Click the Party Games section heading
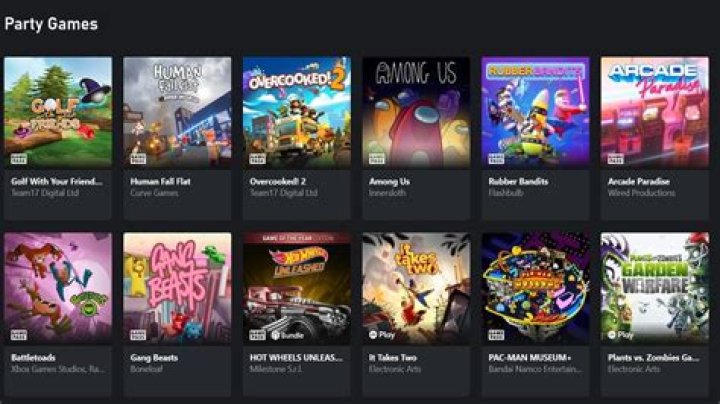This screenshot has width=720, height=404. coord(51,24)
